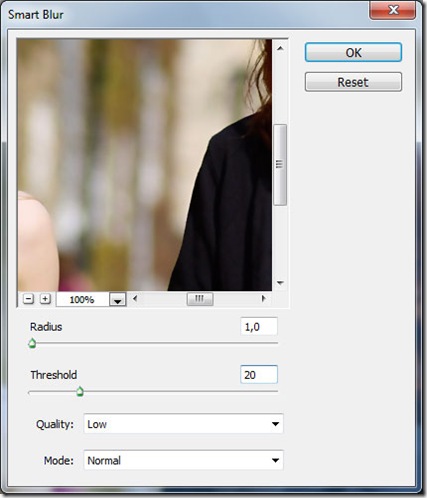Screen dimensions: 427x498
Task: Click the Radius value field
Action: (259, 327)
